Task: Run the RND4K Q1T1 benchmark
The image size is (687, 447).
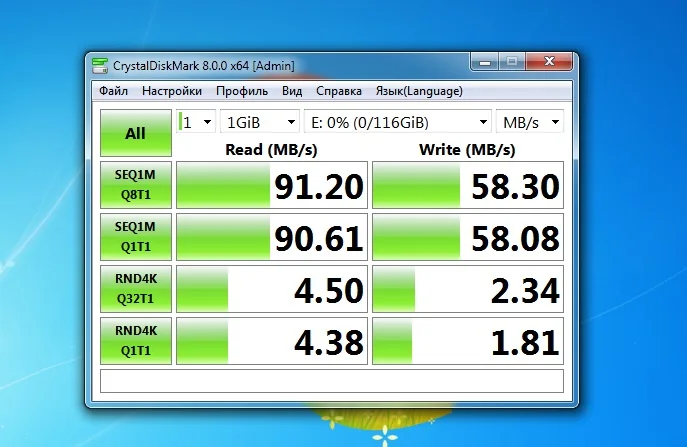Action: click(x=136, y=341)
